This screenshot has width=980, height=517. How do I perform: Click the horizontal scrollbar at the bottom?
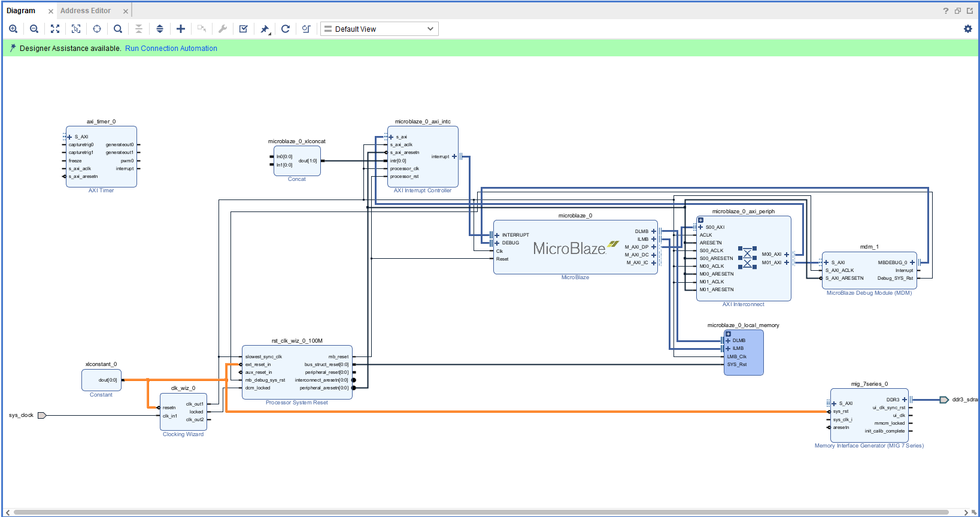pyautogui.click(x=479, y=512)
